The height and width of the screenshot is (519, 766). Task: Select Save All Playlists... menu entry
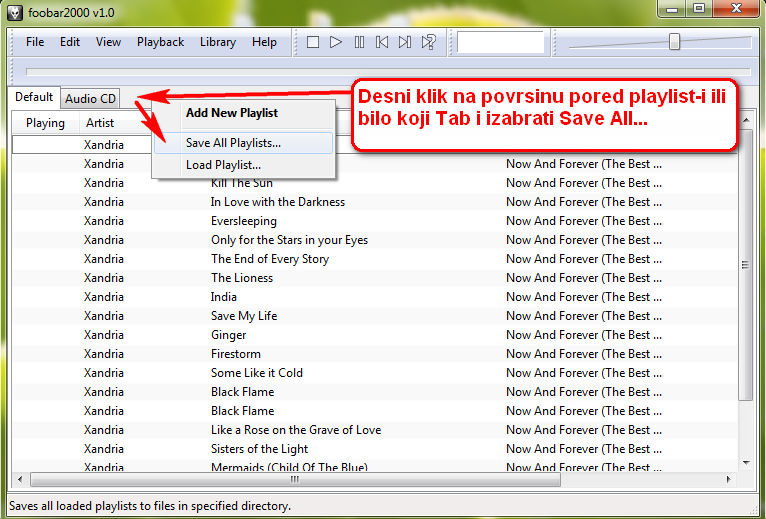[x=243, y=143]
